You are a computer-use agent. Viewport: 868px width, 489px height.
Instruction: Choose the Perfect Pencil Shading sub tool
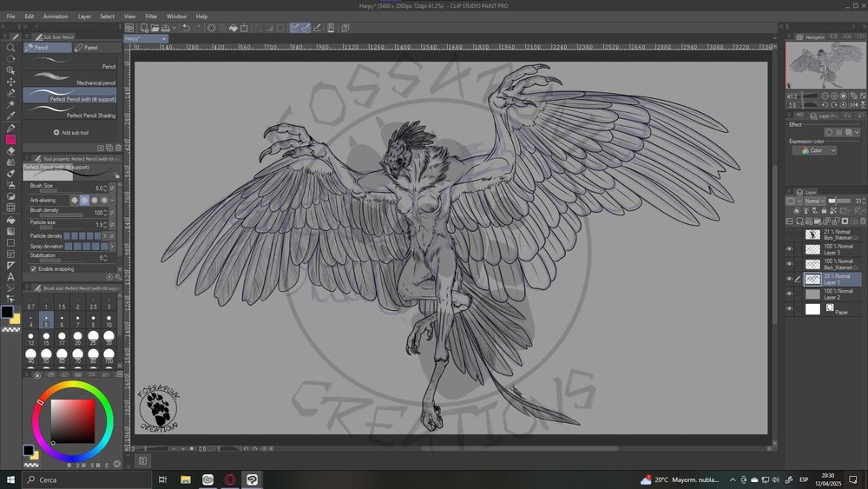[x=69, y=111]
